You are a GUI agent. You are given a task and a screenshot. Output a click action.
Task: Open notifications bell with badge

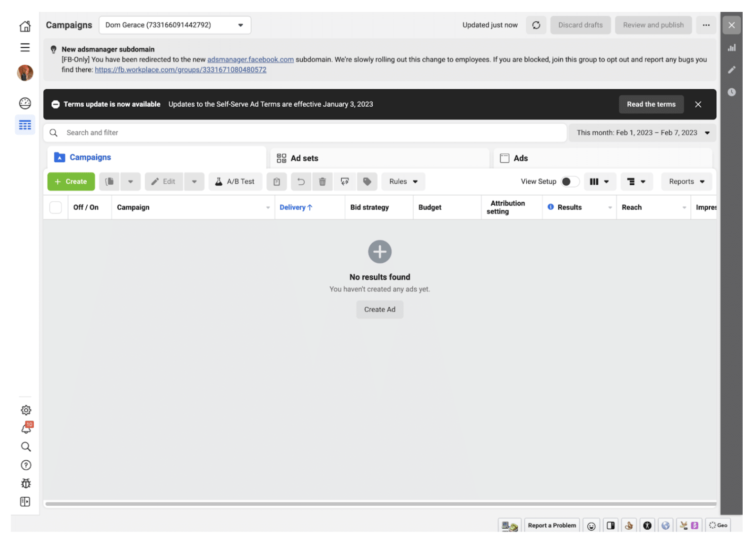tap(27, 428)
